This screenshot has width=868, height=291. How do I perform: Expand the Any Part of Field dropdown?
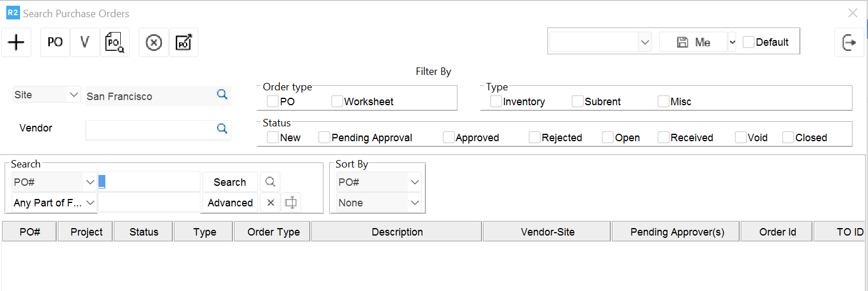90,202
